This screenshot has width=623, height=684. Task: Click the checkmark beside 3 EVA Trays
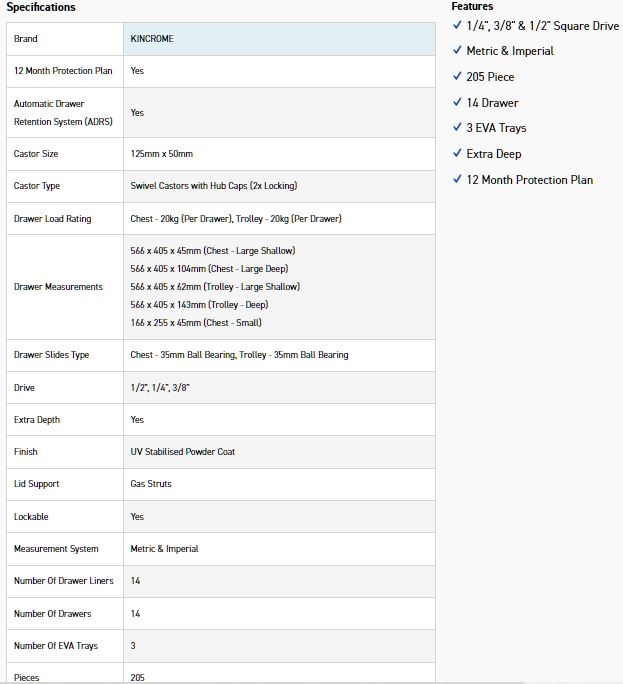[458, 128]
